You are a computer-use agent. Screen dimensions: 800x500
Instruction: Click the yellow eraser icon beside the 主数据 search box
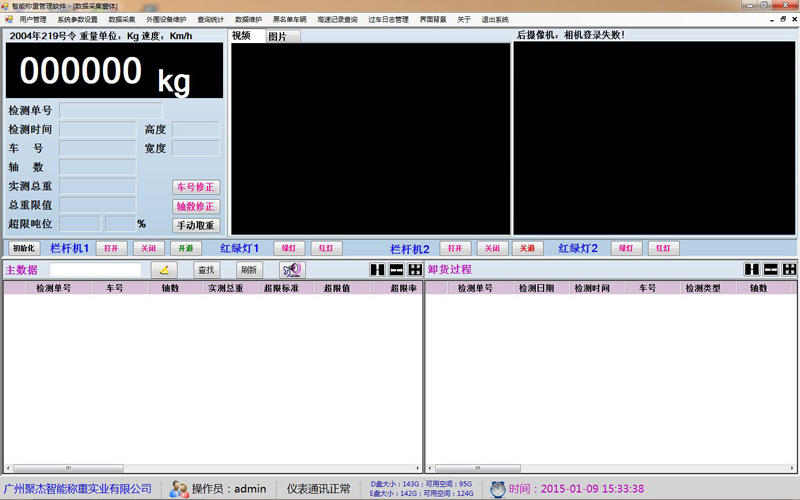click(x=164, y=270)
